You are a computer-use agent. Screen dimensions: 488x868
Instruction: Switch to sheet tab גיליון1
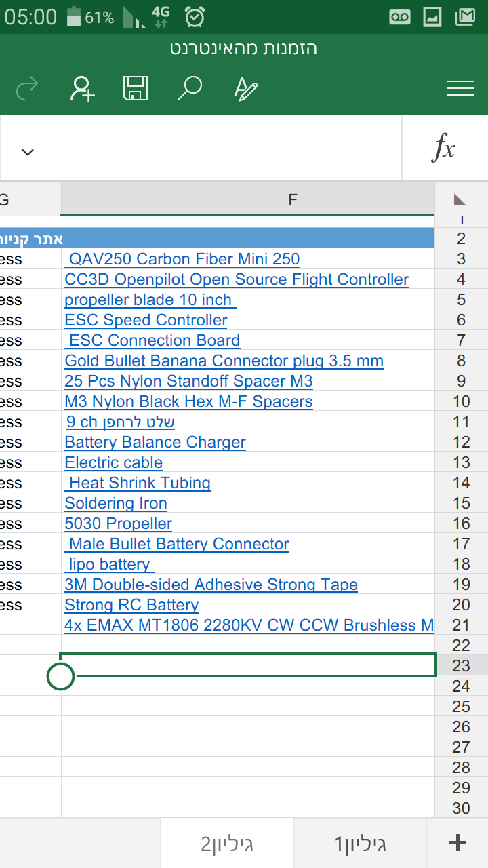360,844
